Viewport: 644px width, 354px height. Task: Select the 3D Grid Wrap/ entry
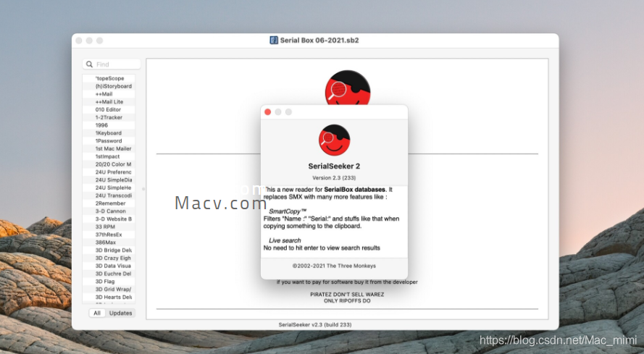[x=109, y=289]
